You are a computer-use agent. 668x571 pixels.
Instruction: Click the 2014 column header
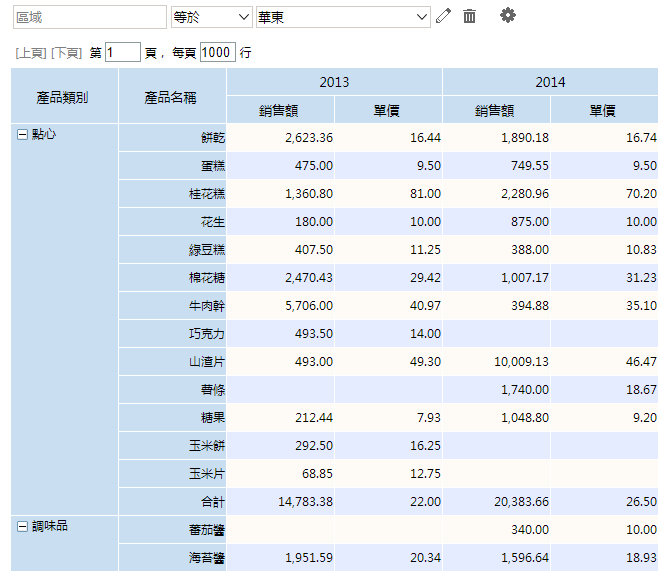coord(550,82)
